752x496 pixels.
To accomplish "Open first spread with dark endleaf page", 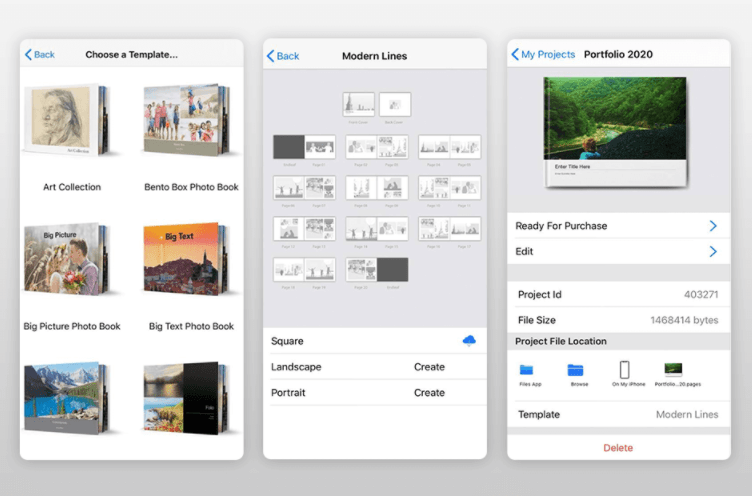I will [x=304, y=147].
